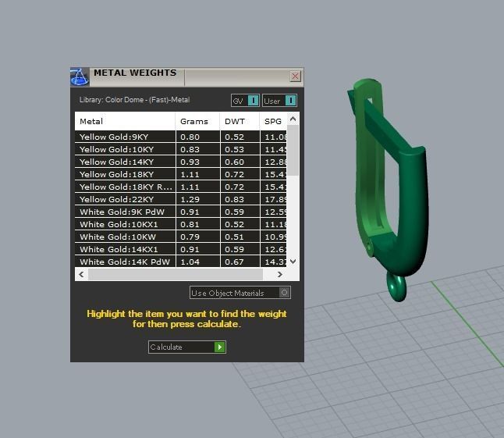Click the horizontal scrollbar thumb under the table
Screen dimensions: 504x438
click(176, 274)
